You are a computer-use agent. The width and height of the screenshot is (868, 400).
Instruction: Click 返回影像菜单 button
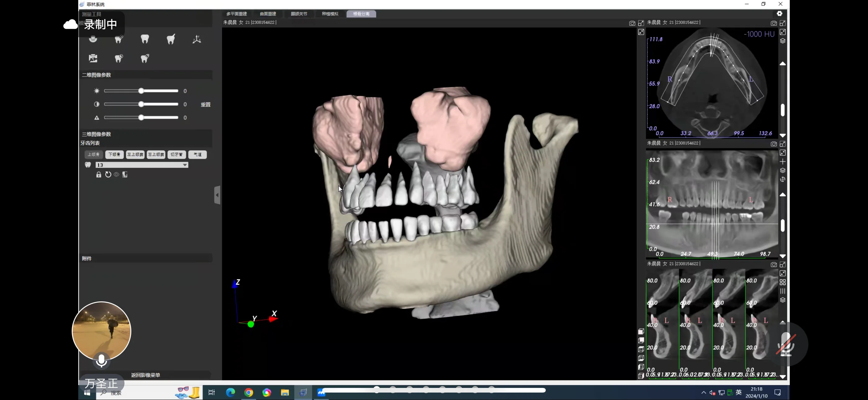[145, 375]
